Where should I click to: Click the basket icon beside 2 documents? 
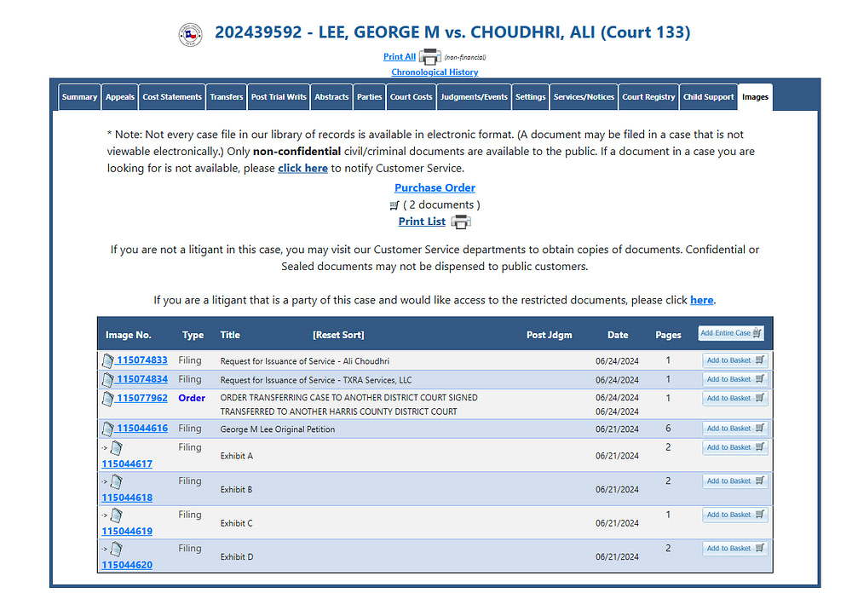(394, 205)
